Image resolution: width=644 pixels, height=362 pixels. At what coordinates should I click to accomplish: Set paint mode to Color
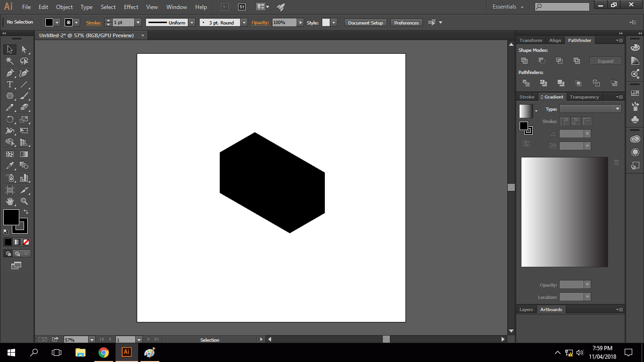click(8, 242)
